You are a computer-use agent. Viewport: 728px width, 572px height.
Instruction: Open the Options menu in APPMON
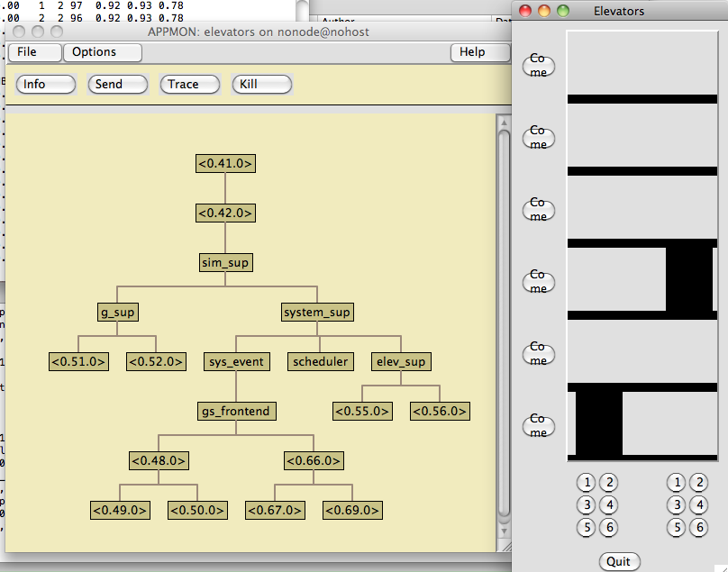point(103,52)
